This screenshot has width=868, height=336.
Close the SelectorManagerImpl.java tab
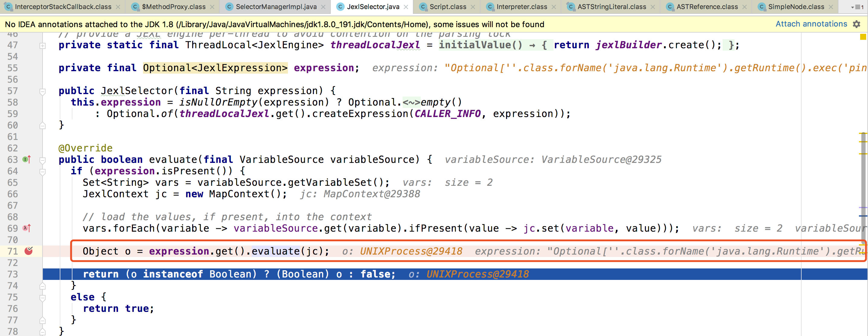coord(323,7)
